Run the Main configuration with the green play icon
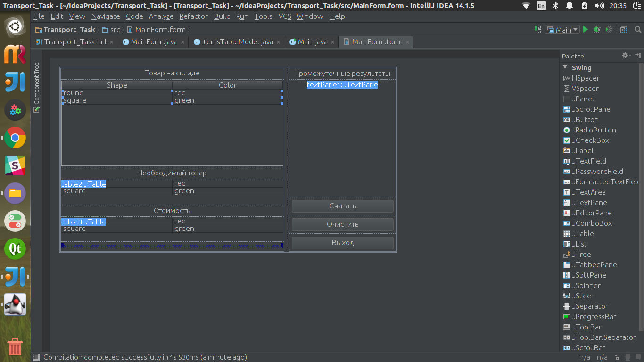The image size is (644, 362). pyautogui.click(x=586, y=29)
